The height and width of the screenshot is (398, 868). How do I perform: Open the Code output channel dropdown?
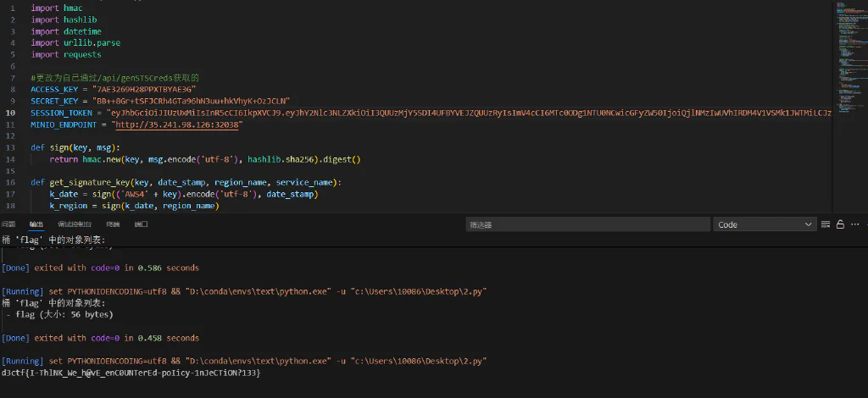[765, 224]
